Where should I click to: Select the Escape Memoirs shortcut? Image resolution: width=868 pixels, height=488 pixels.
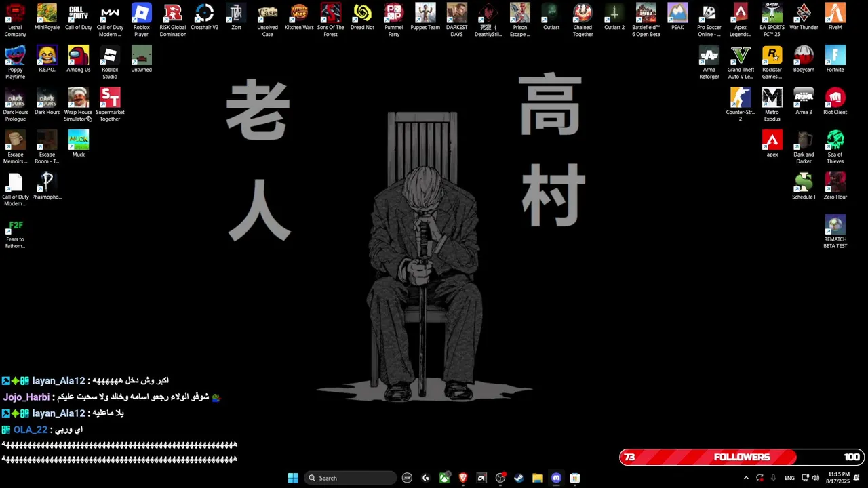[15, 147]
